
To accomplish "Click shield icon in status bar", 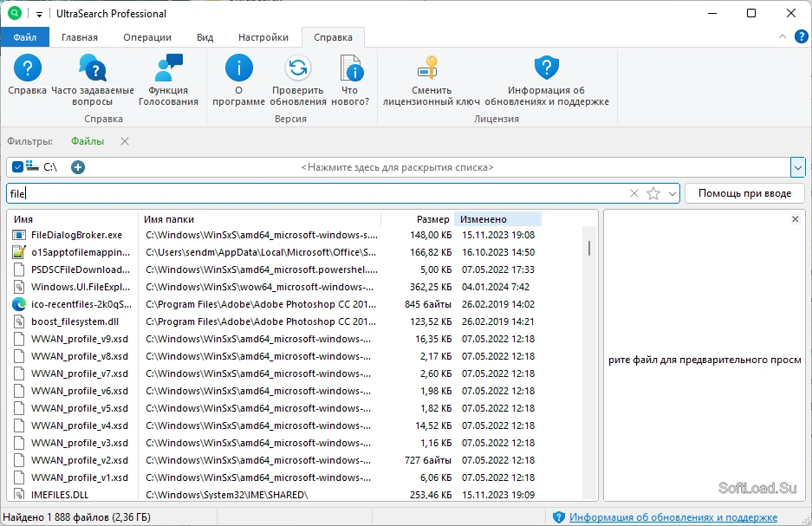I will click(558, 516).
